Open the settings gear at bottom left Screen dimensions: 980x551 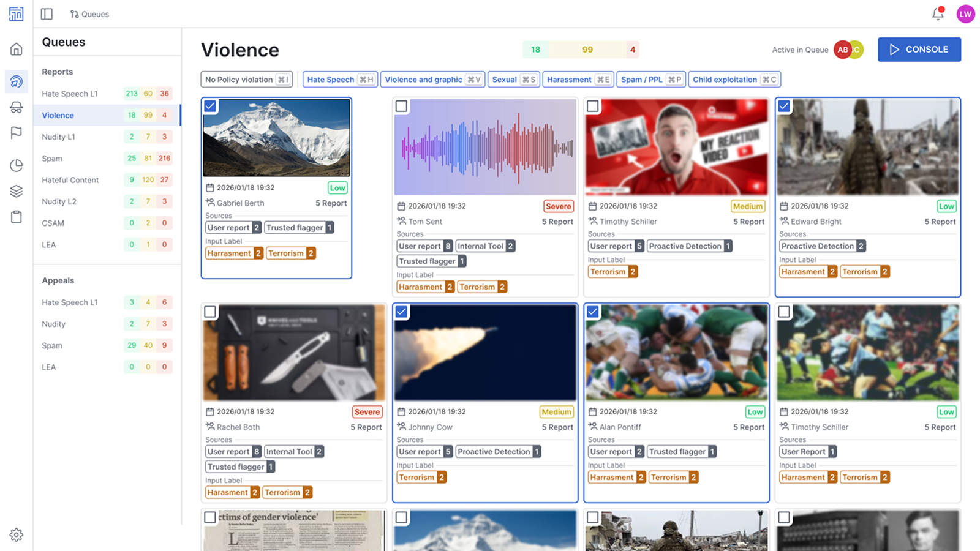pos(16,534)
